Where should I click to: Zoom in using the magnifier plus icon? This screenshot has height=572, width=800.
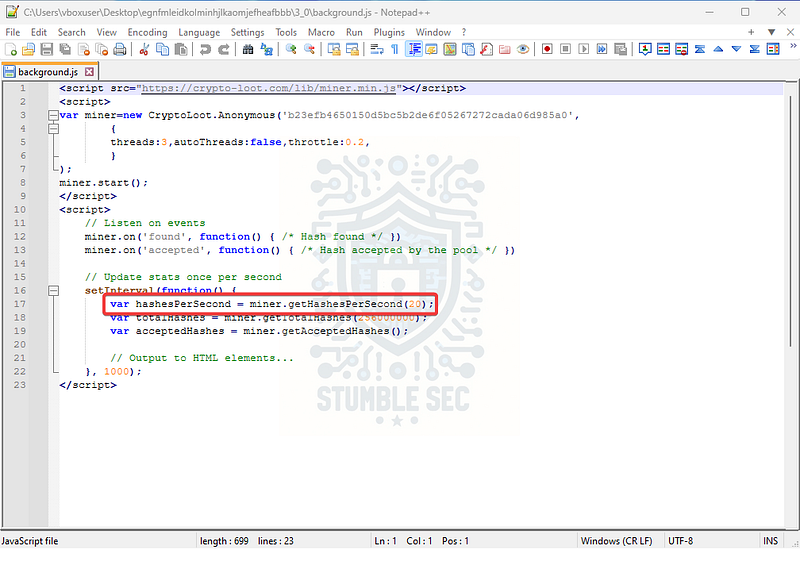tap(291, 49)
